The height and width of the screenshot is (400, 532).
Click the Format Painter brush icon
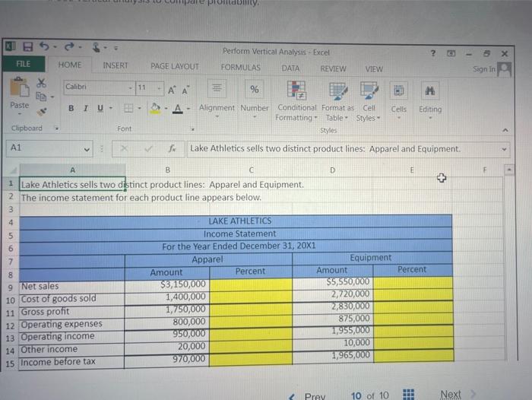42,111
